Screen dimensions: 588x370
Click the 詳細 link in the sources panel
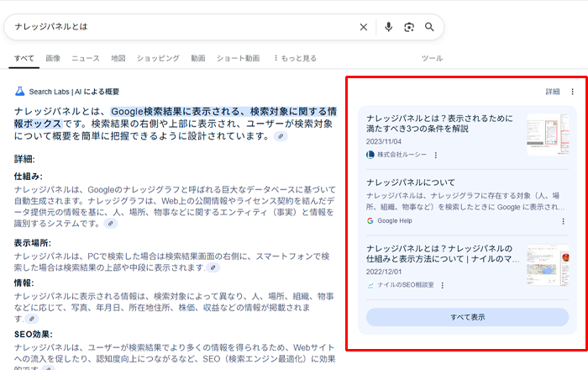552,92
